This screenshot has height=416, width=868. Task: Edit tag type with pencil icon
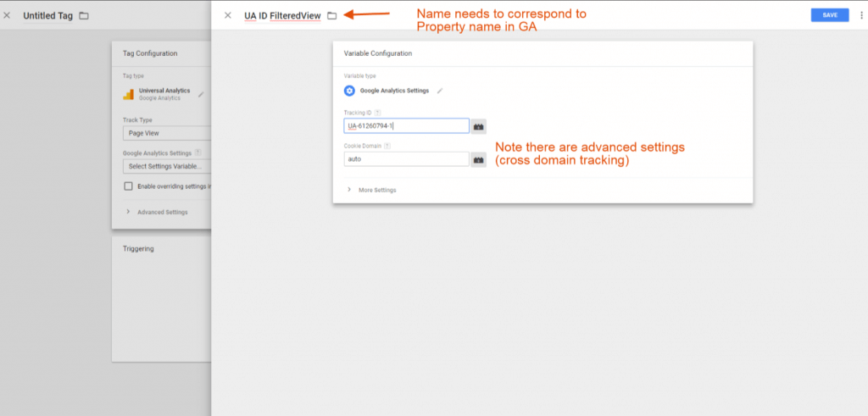coord(201,95)
